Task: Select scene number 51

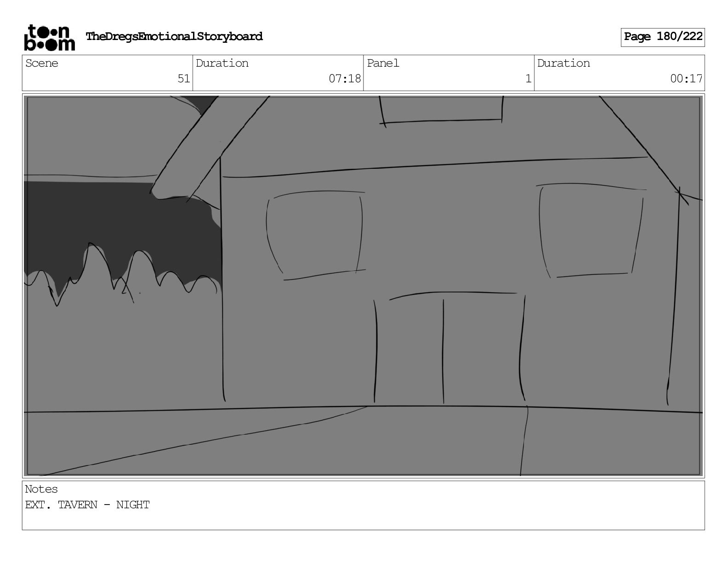Action: click(x=184, y=79)
